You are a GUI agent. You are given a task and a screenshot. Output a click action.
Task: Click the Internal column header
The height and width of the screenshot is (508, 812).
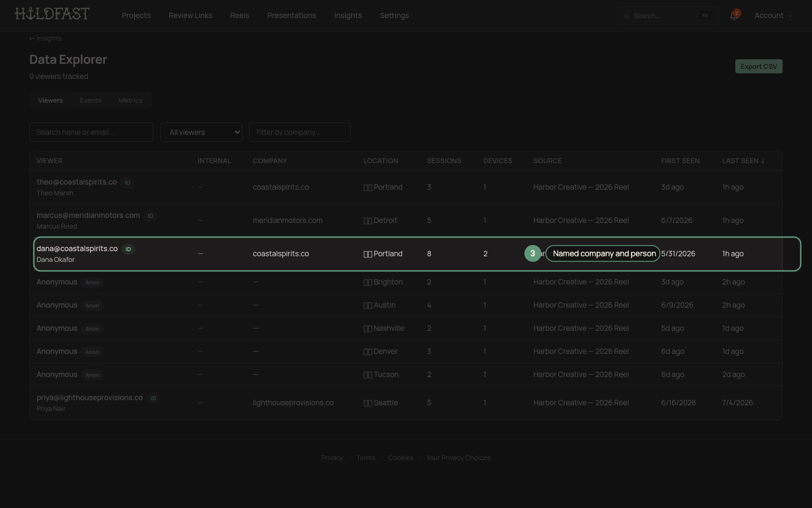pyautogui.click(x=214, y=161)
